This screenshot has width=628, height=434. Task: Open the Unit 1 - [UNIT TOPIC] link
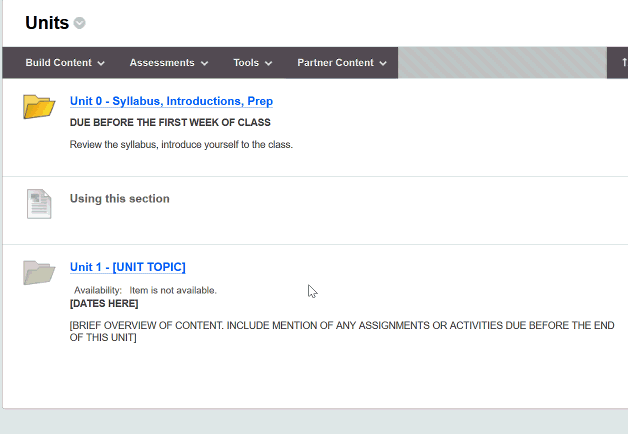pos(128,267)
